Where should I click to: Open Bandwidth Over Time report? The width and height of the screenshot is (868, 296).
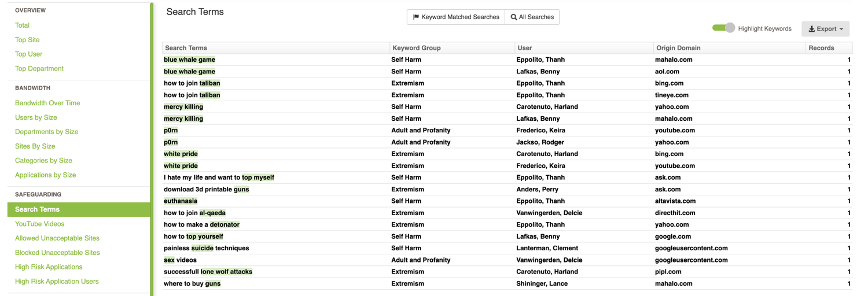click(x=47, y=103)
